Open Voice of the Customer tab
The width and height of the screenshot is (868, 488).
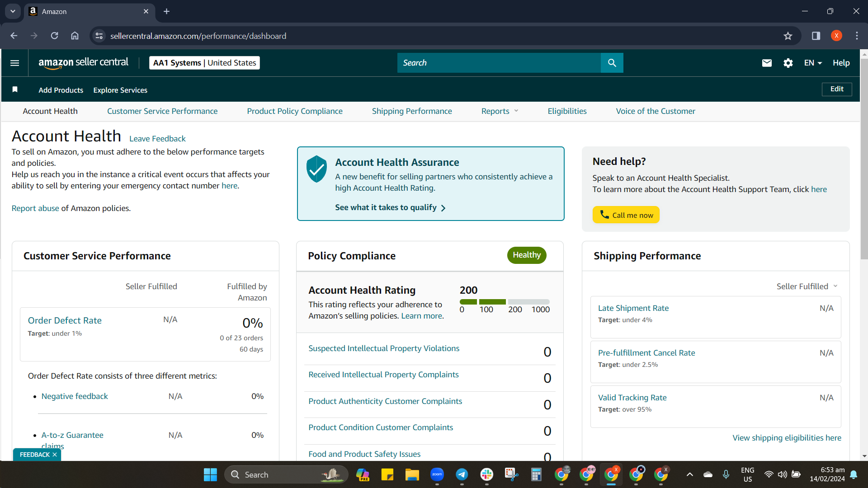[x=656, y=111]
